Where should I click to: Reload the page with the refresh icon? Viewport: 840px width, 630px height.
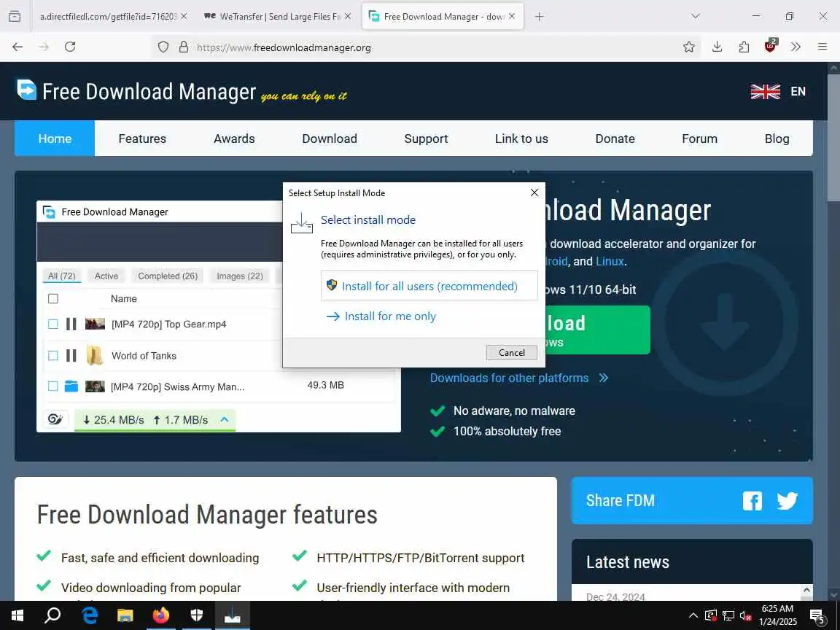pos(70,47)
